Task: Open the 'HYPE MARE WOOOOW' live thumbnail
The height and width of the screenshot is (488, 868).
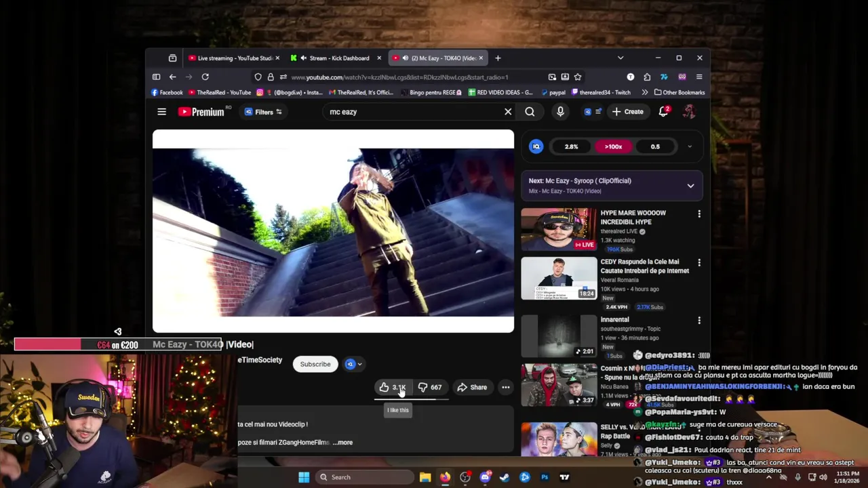Action: (x=559, y=229)
